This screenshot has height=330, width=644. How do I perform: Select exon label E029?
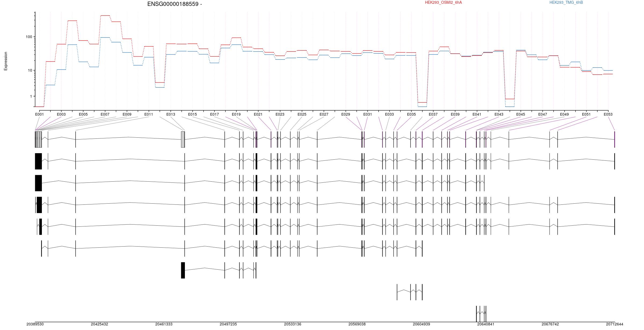point(346,114)
